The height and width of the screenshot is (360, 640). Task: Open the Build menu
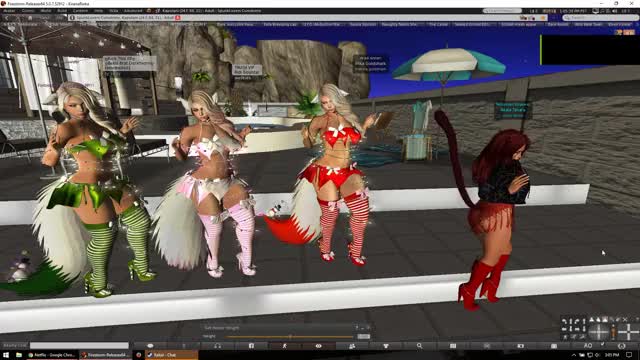click(62, 11)
